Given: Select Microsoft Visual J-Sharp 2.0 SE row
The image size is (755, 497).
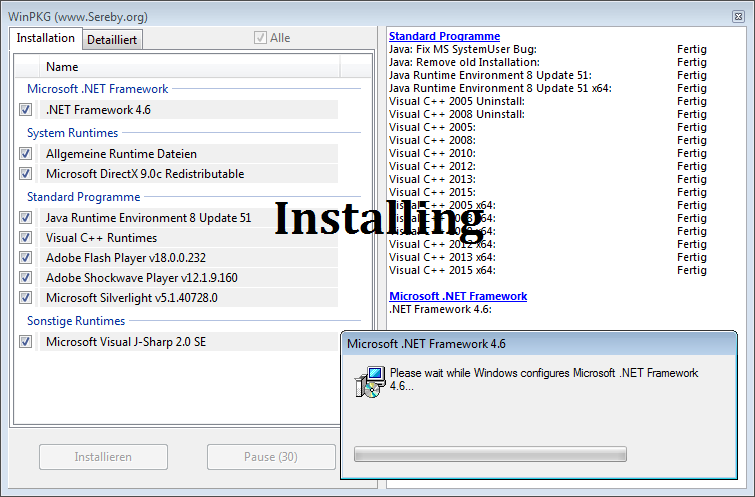Looking at the screenshot, I should (x=189, y=342).
